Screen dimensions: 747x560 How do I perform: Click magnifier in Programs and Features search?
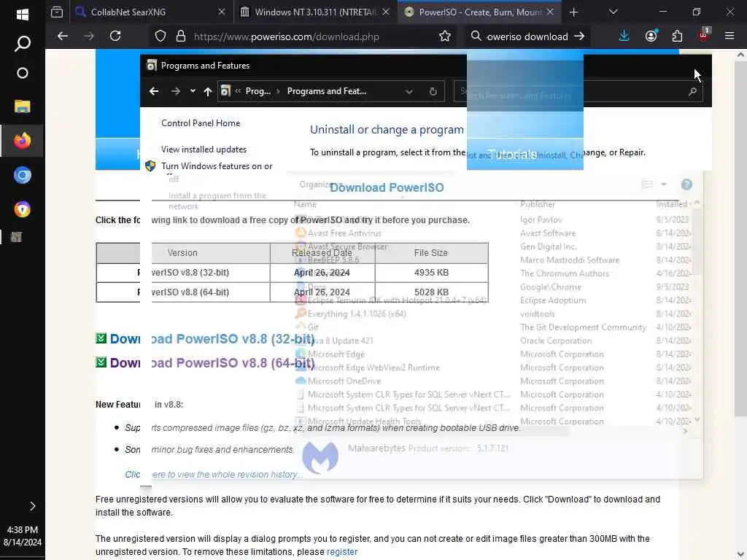click(x=693, y=91)
